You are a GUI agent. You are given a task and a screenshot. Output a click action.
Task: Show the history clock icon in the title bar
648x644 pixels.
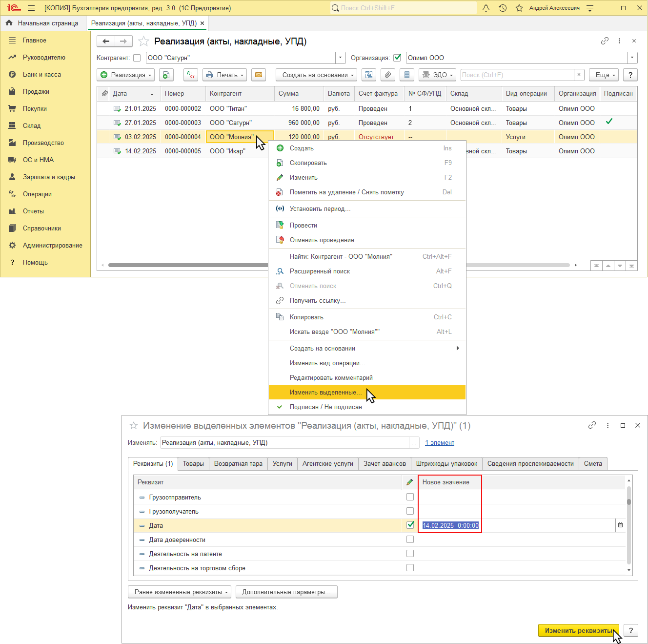click(x=503, y=8)
